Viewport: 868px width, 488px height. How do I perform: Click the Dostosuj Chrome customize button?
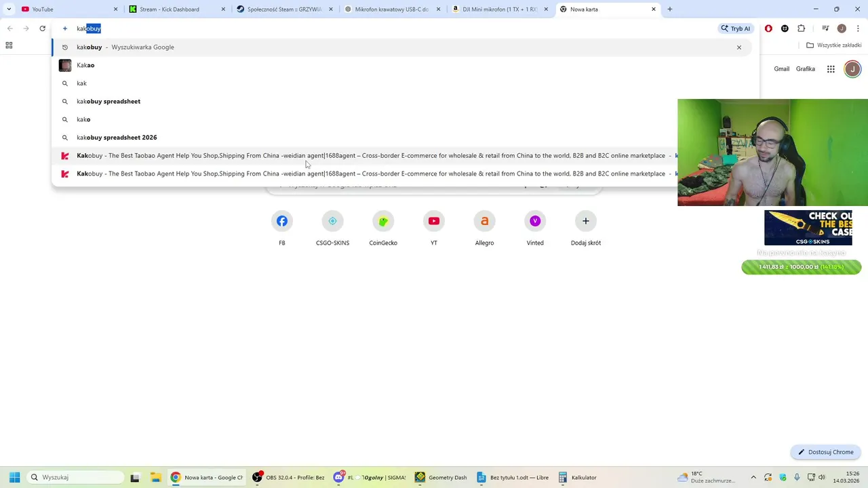point(826,452)
